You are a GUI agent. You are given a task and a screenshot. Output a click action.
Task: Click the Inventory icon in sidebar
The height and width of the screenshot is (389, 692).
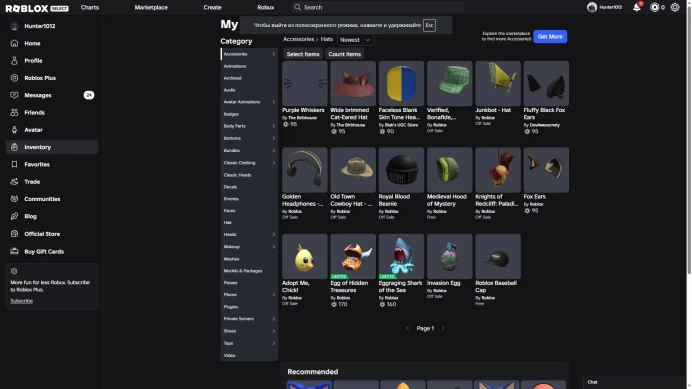tap(15, 147)
